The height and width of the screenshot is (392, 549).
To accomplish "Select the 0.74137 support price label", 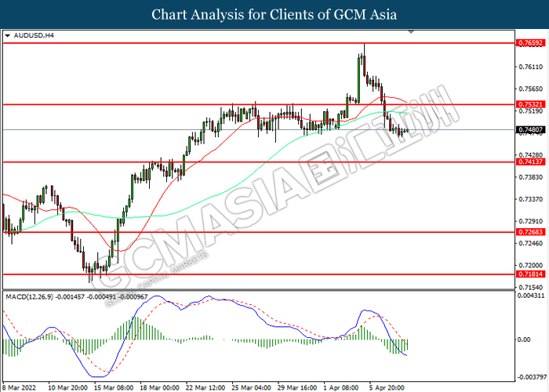I will [x=530, y=162].
